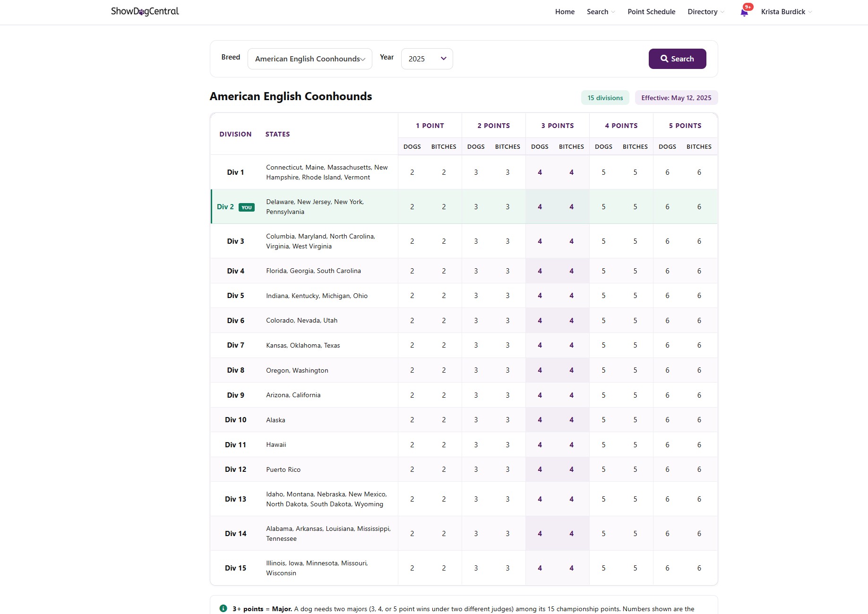
Task: Open the Point Schedule page
Action: [651, 11]
